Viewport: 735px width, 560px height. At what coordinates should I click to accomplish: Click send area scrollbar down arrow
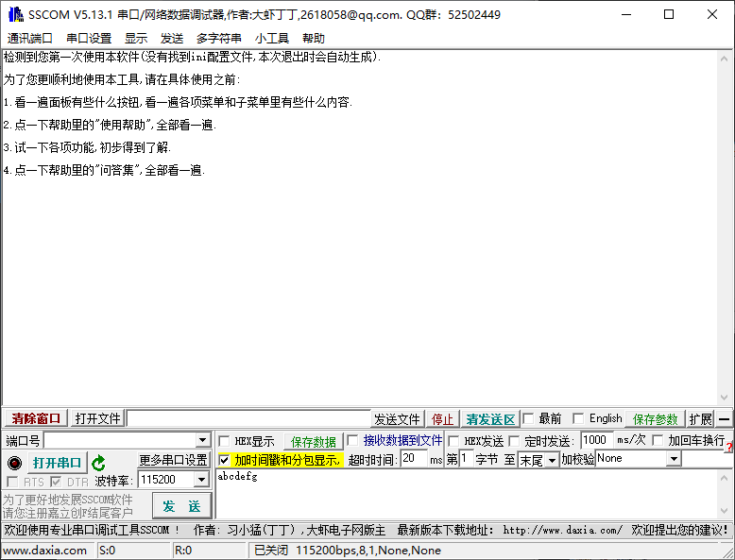724,511
